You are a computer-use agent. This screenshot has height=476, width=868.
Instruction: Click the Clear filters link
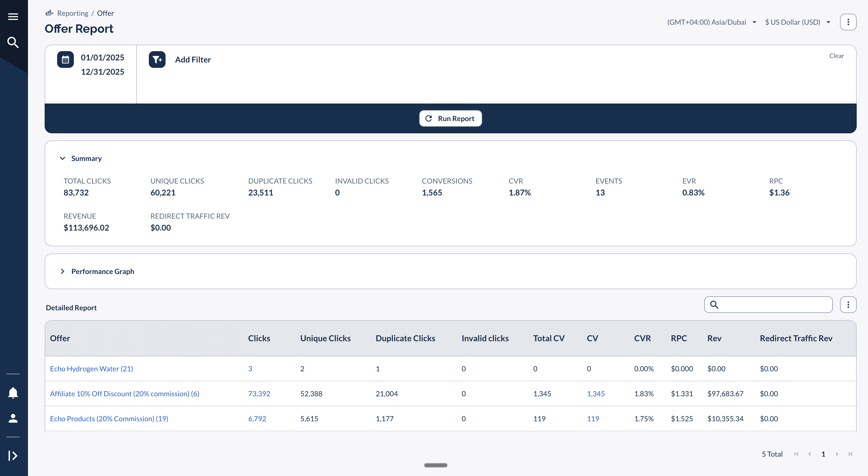pos(837,56)
